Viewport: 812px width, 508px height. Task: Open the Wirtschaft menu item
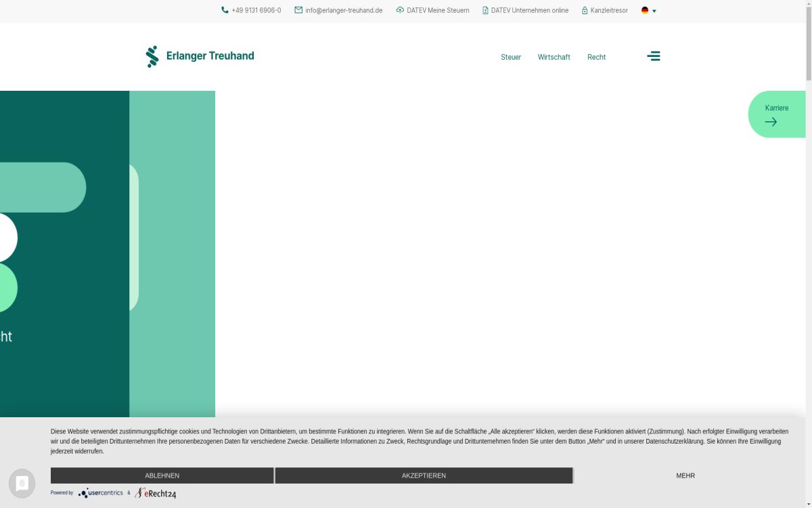(554, 57)
